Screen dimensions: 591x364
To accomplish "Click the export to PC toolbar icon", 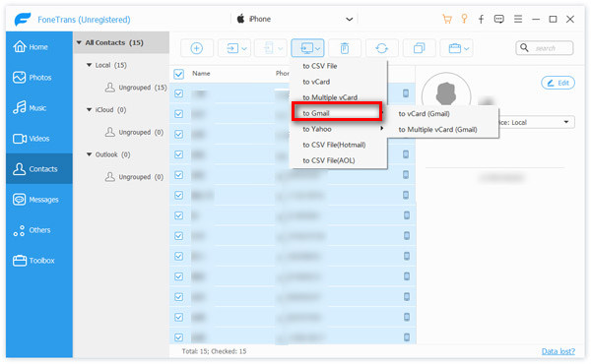I will [306, 48].
